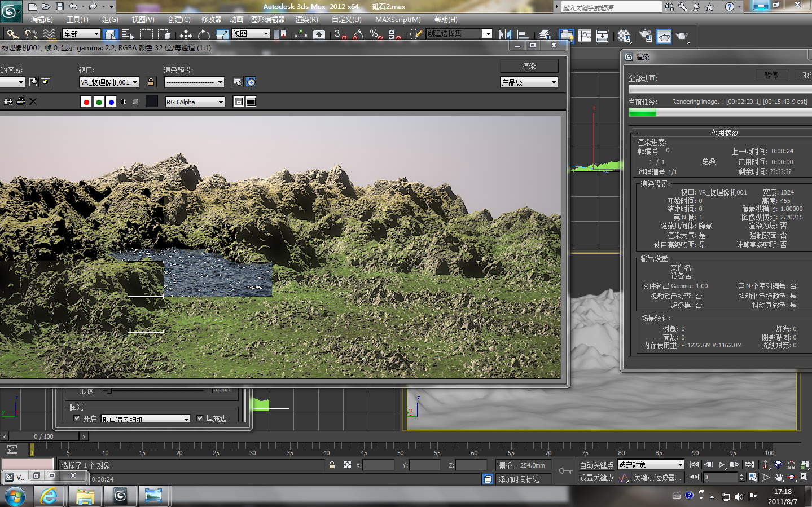Clear the rendered frame with X icon

33,102
